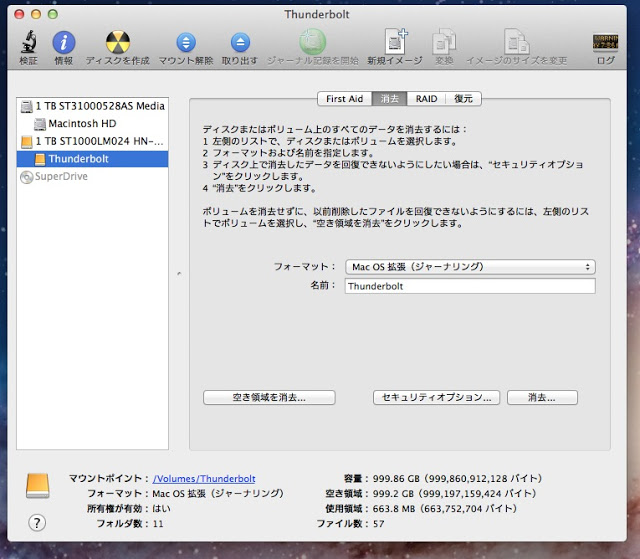Viewport: 640px width, 559px height.
Task: Open Security Options (セキュリティオプション…) button
Action: 436,397
